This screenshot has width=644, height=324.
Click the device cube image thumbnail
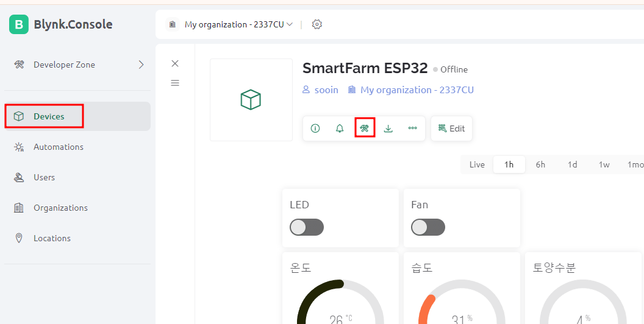pos(251,100)
